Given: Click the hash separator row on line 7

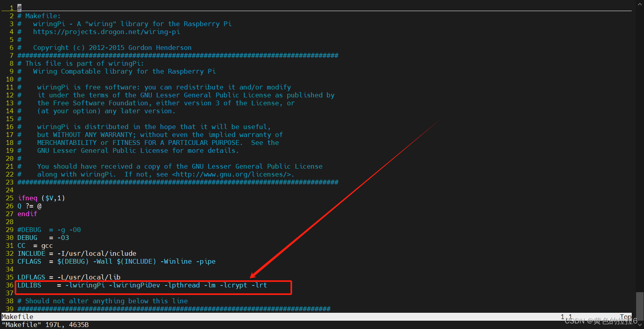Looking at the screenshot, I should [x=178, y=55].
